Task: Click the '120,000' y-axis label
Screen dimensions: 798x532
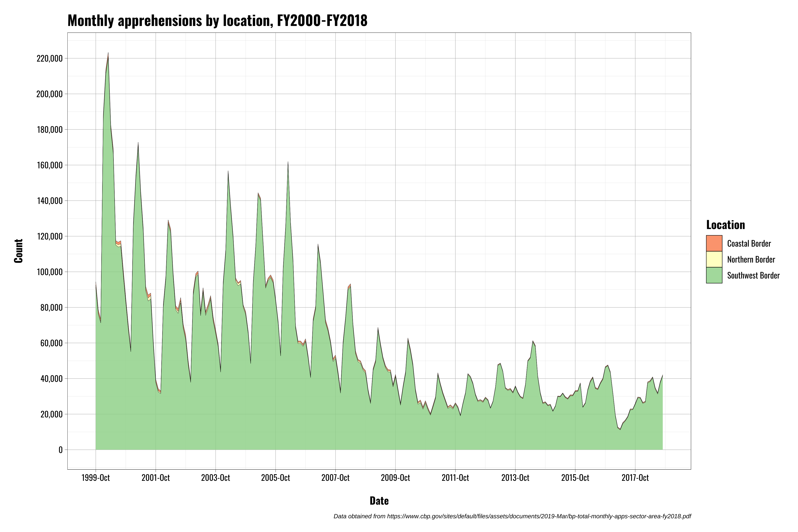Action: point(49,237)
